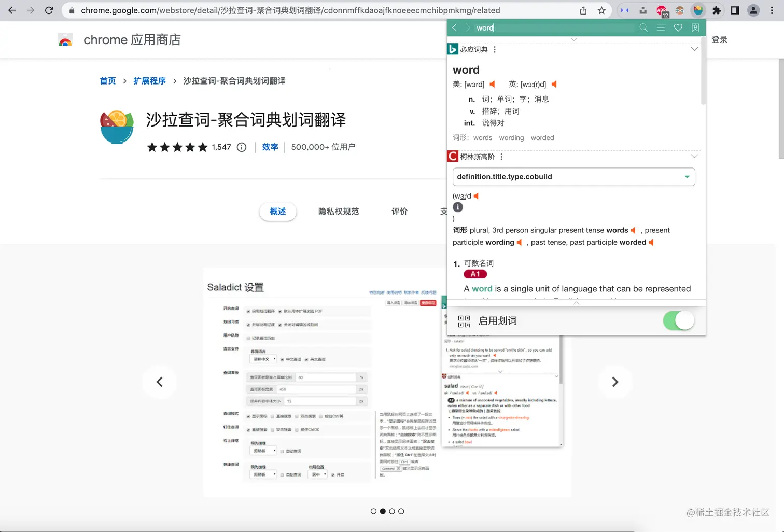
Task: Click the rating info circle icon
Action: tap(242, 147)
